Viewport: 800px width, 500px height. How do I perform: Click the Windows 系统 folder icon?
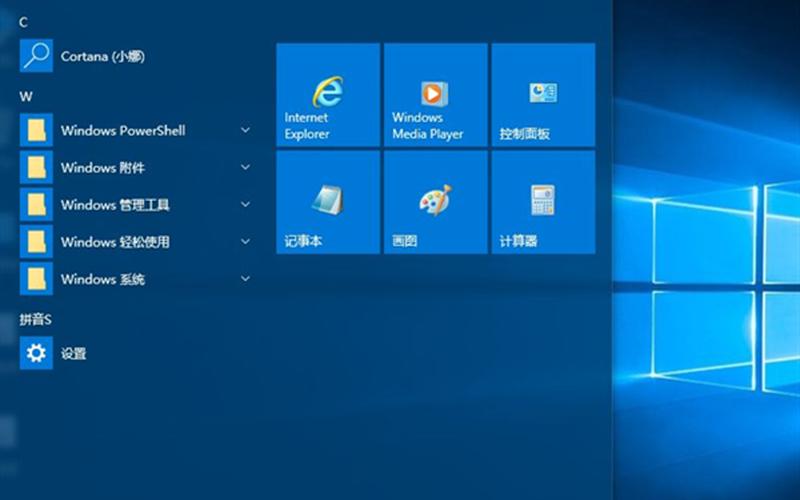point(36,279)
